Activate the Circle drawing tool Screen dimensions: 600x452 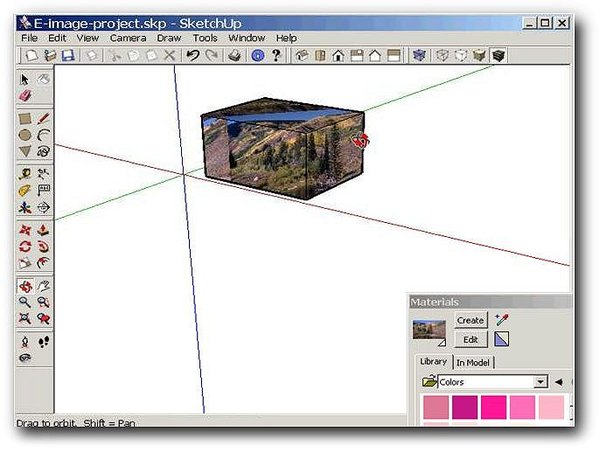coord(25,135)
